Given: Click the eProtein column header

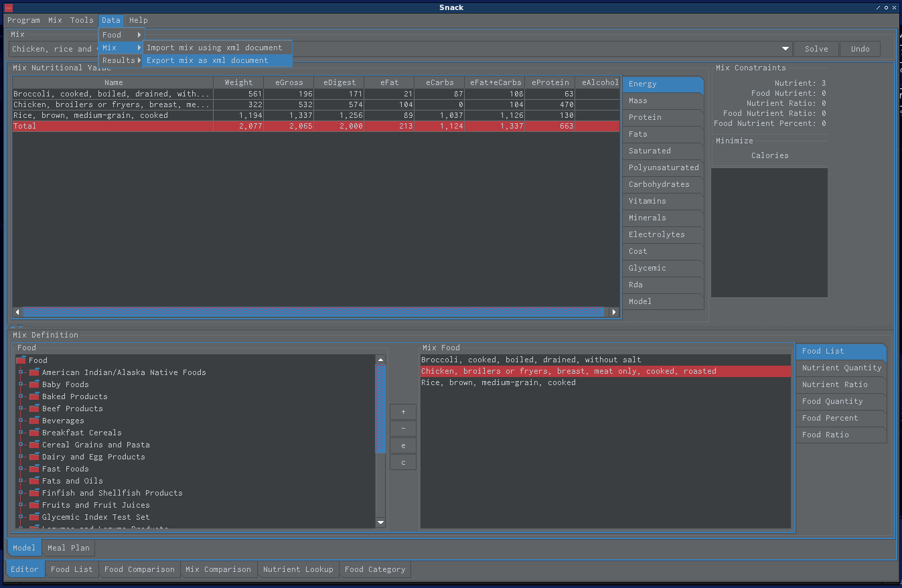Looking at the screenshot, I should 550,82.
